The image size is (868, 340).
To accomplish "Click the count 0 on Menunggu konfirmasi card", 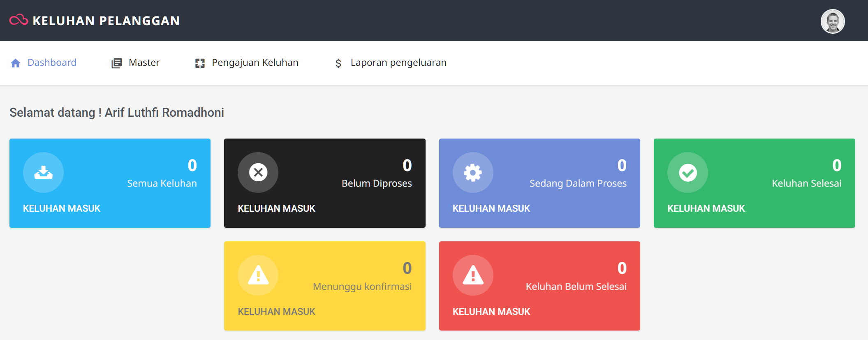I will point(407,268).
